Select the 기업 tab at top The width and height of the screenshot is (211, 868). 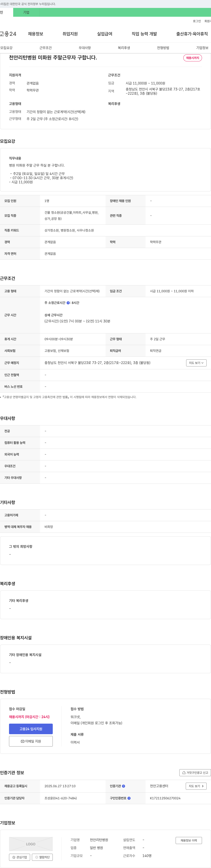pos(26,12)
